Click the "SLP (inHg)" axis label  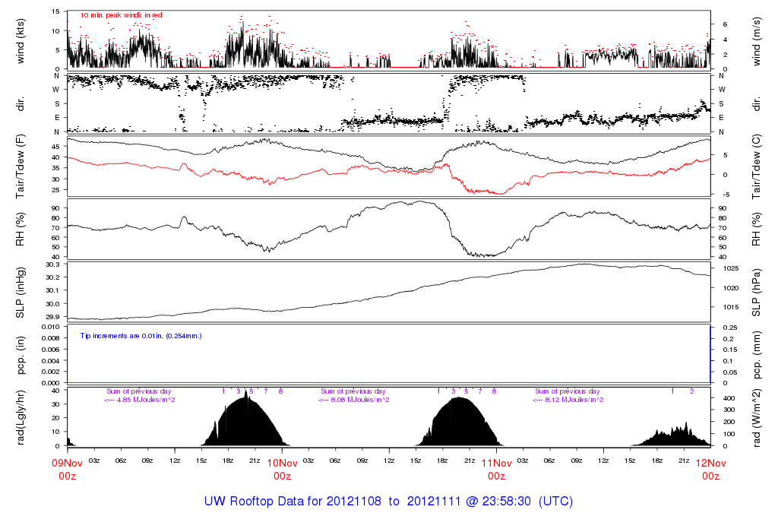coord(21,292)
